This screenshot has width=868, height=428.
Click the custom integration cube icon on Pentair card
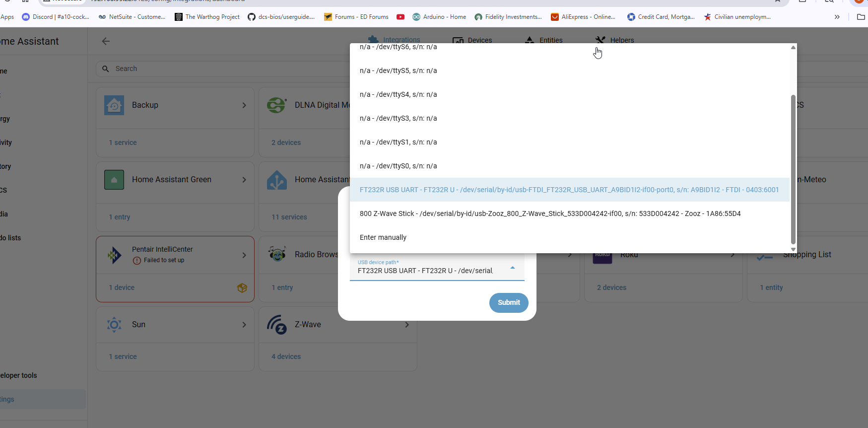(242, 288)
